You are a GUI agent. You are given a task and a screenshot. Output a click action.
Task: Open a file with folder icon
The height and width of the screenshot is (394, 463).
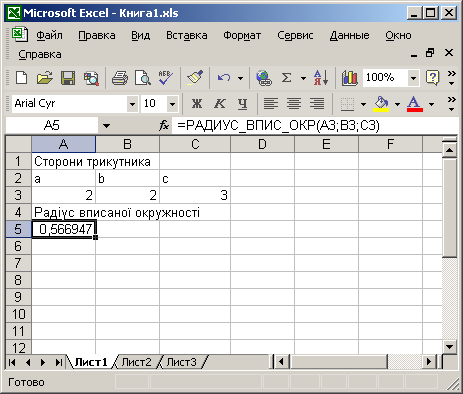(x=45, y=78)
